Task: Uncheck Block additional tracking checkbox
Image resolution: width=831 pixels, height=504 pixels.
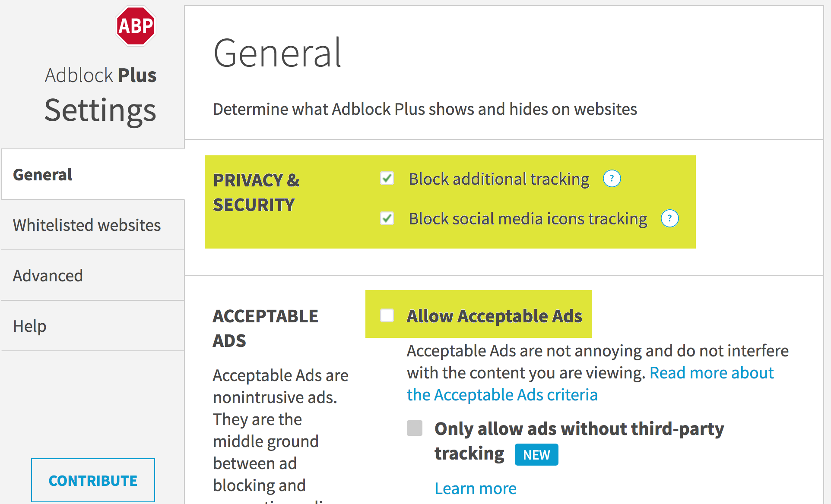Action: coord(387,179)
